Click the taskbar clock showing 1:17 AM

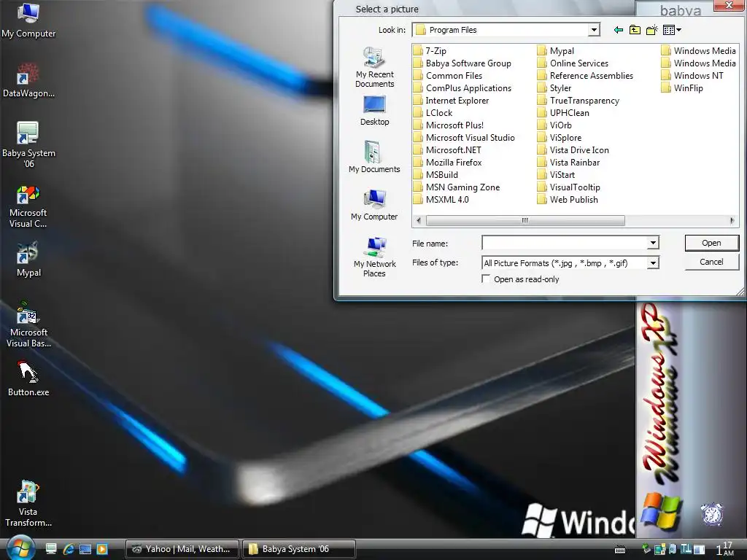[725, 549]
